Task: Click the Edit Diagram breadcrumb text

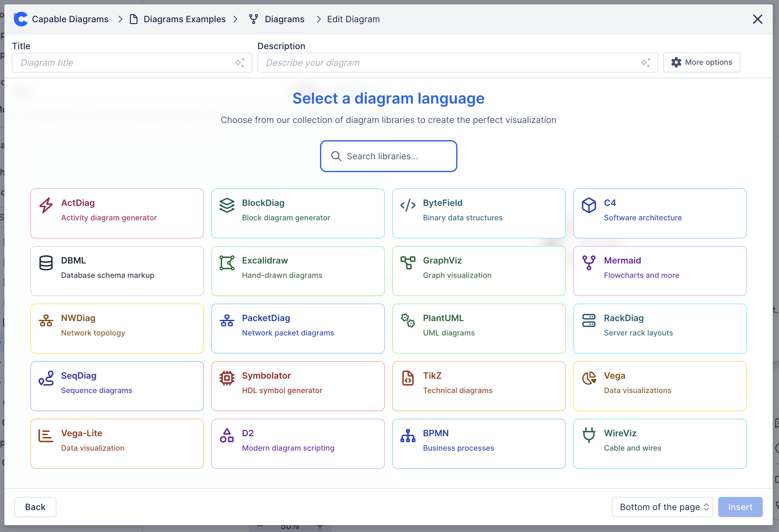Action: (x=353, y=19)
